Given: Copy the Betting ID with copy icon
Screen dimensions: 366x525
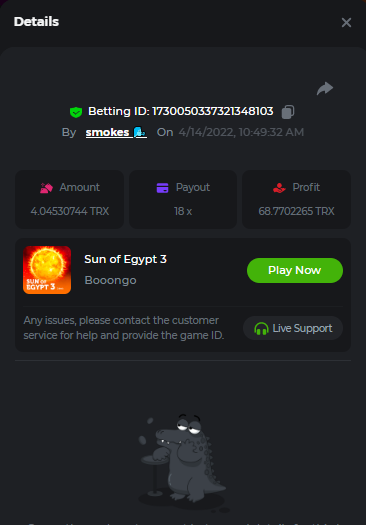Looking at the screenshot, I should 288,111.
